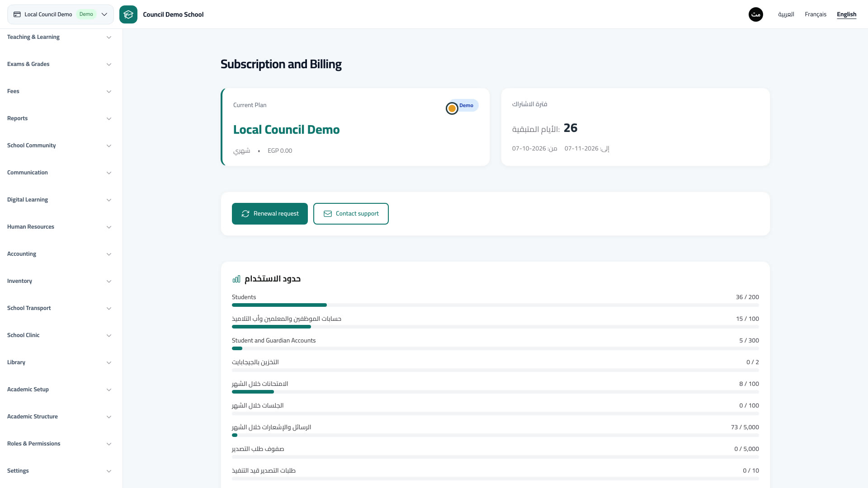Expand the Exams & Grades section

[59, 64]
